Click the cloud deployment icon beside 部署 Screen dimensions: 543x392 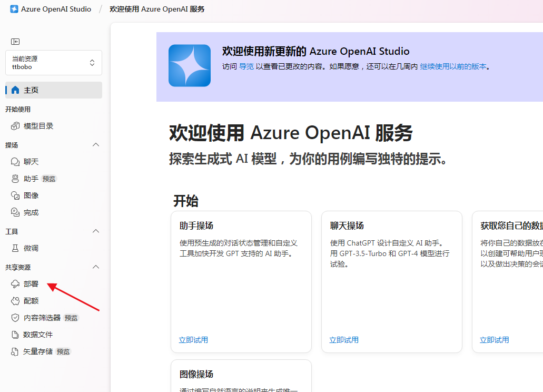click(15, 284)
